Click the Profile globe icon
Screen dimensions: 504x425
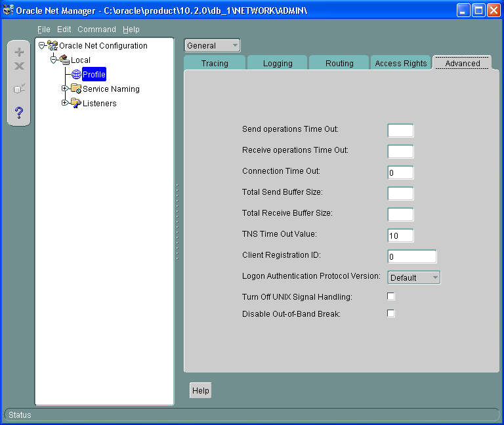[x=76, y=74]
